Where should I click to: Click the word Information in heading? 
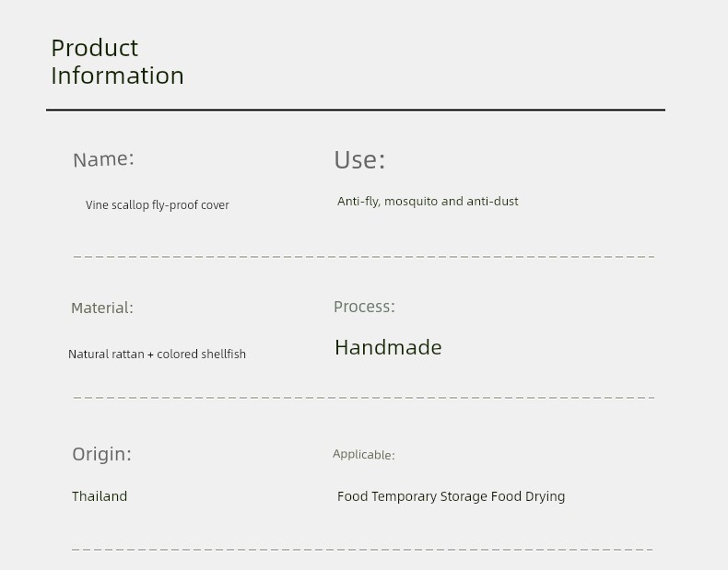(117, 76)
